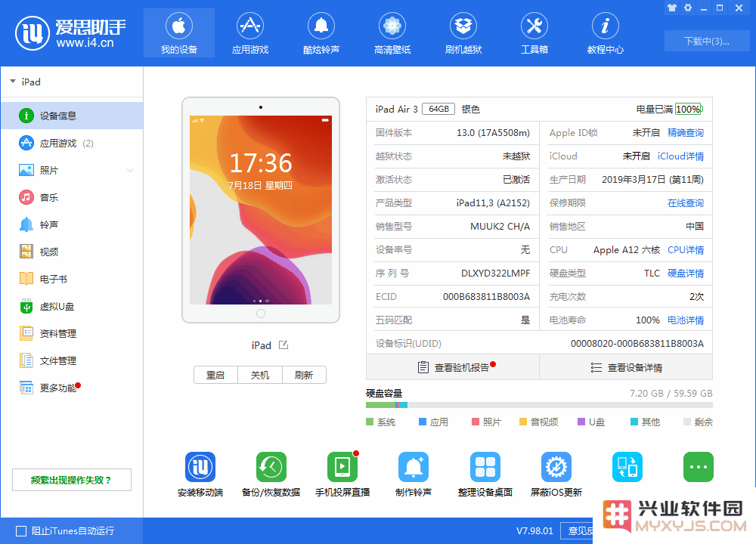This screenshot has height=544, width=756.
Task: Click the cyan 其他 legend swatch
Action: [x=634, y=422]
